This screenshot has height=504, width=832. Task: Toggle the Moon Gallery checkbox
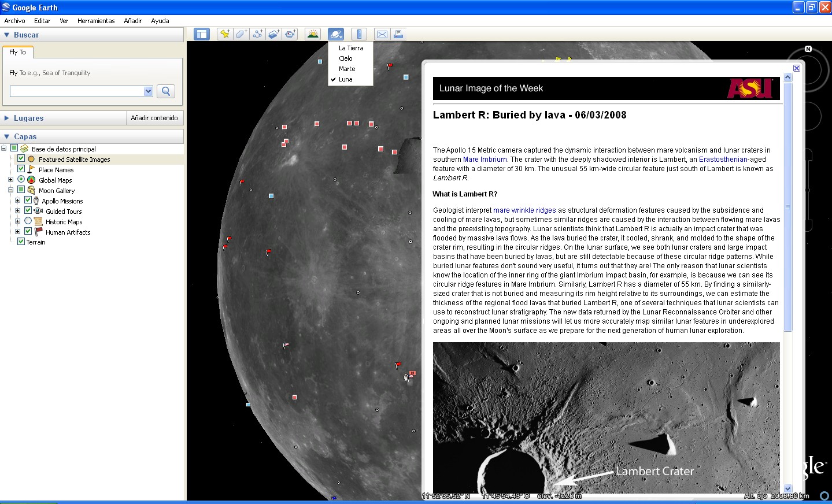pyautogui.click(x=21, y=190)
